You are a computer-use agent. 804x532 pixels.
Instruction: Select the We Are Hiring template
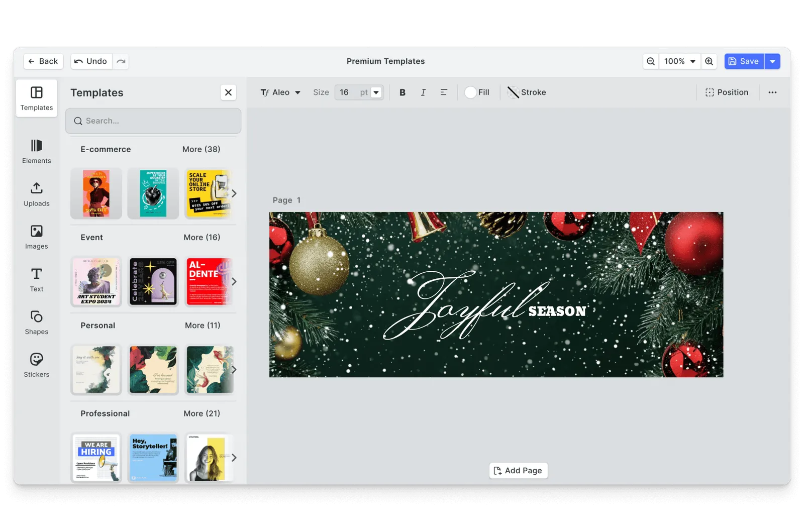pyautogui.click(x=96, y=458)
